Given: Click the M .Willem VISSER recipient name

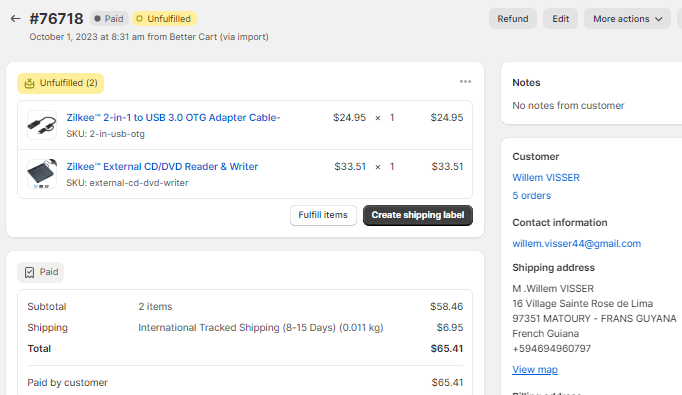Looking at the screenshot, I should click(x=553, y=289).
